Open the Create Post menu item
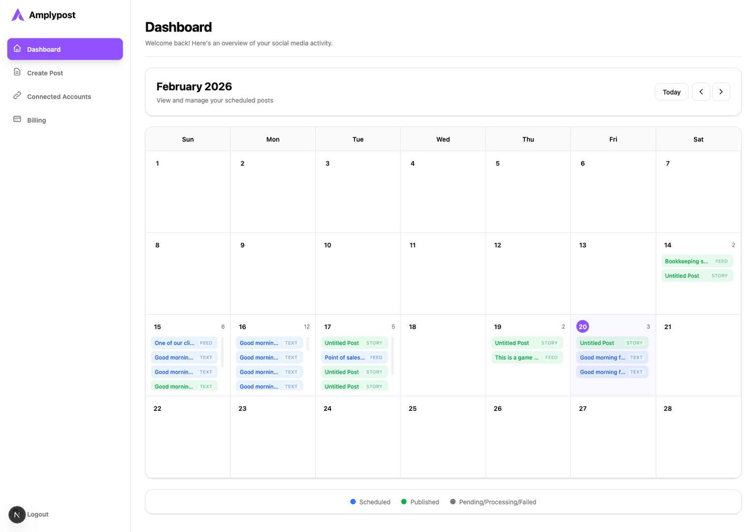 pyautogui.click(x=45, y=73)
